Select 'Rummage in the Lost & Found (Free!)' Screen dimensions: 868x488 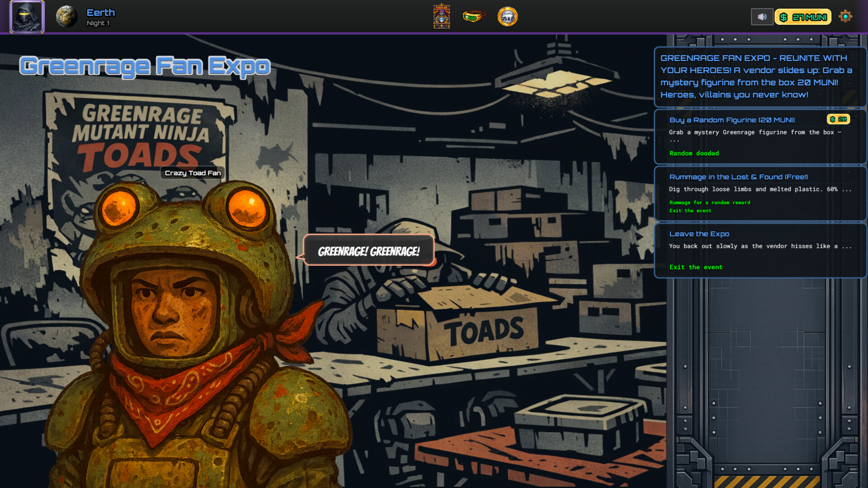tap(739, 177)
